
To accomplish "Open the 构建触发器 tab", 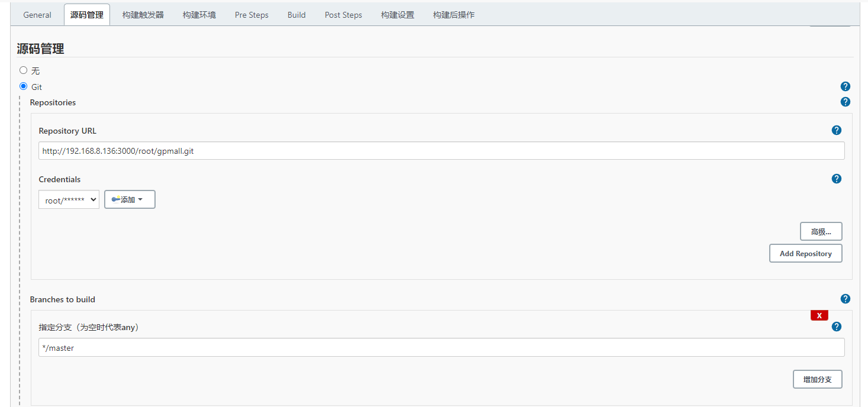I will (143, 15).
